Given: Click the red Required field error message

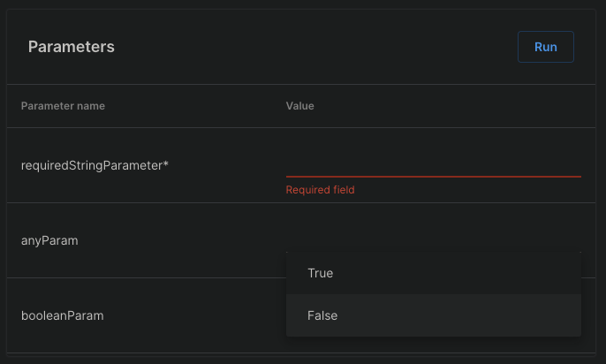Looking at the screenshot, I should tap(320, 190).
